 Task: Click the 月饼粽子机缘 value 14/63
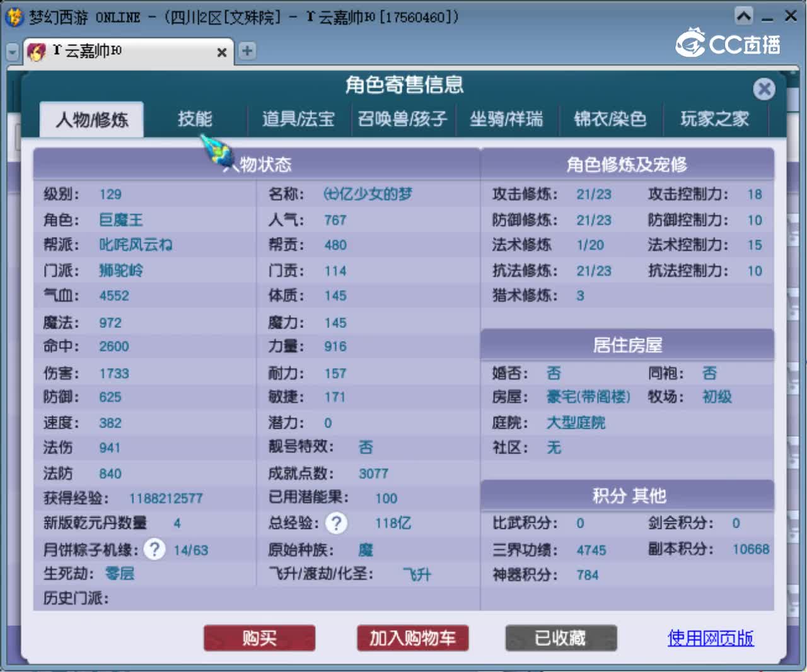pos(191,550)
